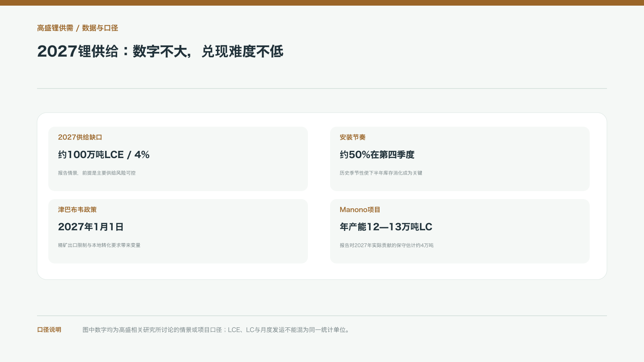Select the value 约50%在第四季度
Image resolution: width=644 pixels, height=362 pixels.
pyautogui.click(x=377, y=155)
